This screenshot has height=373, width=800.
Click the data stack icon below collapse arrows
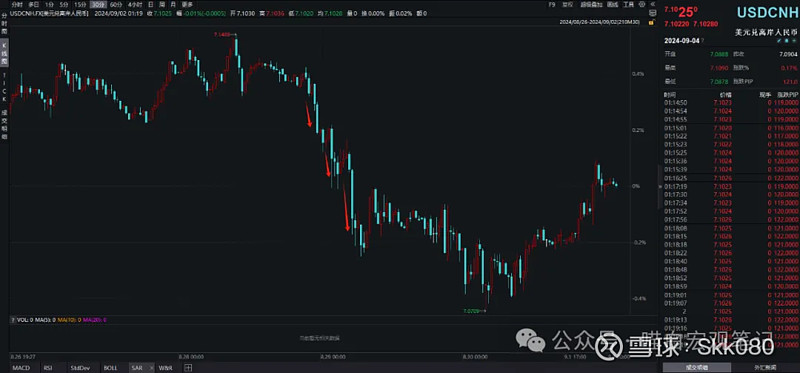[x=653, y=13]
